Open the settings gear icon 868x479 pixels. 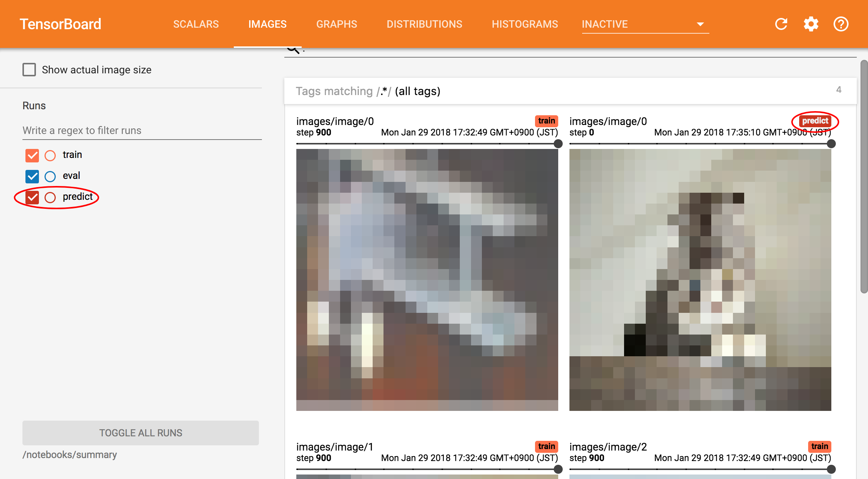(811, 24)
